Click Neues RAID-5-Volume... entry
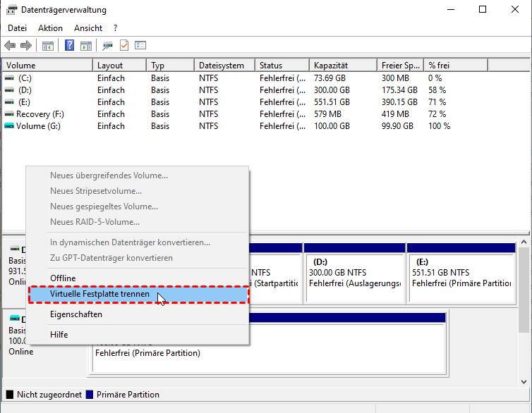 [138, 222]
